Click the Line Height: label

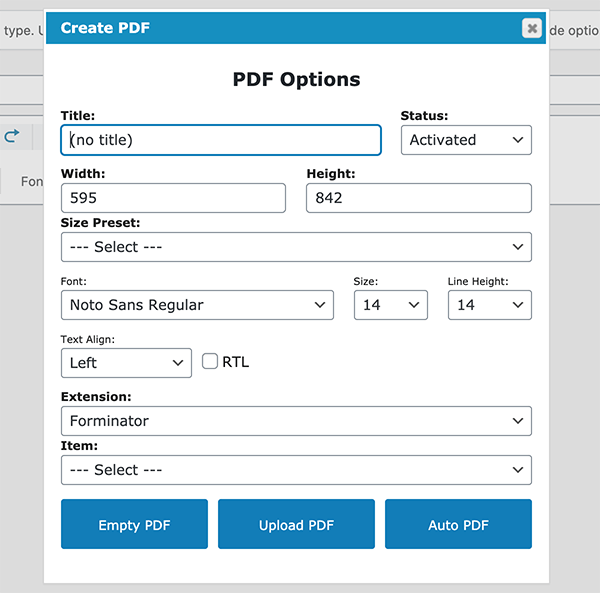(478, 281)
